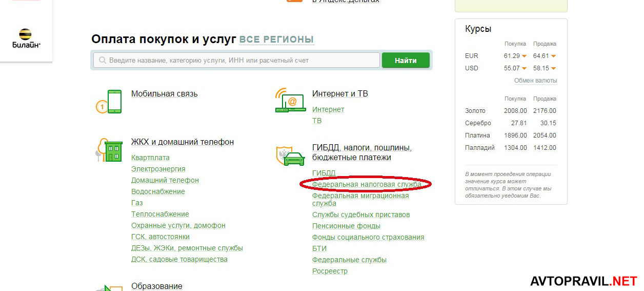Click Обмен валюты link
Viewport: 644px width, 291px height.
point(536,81)
